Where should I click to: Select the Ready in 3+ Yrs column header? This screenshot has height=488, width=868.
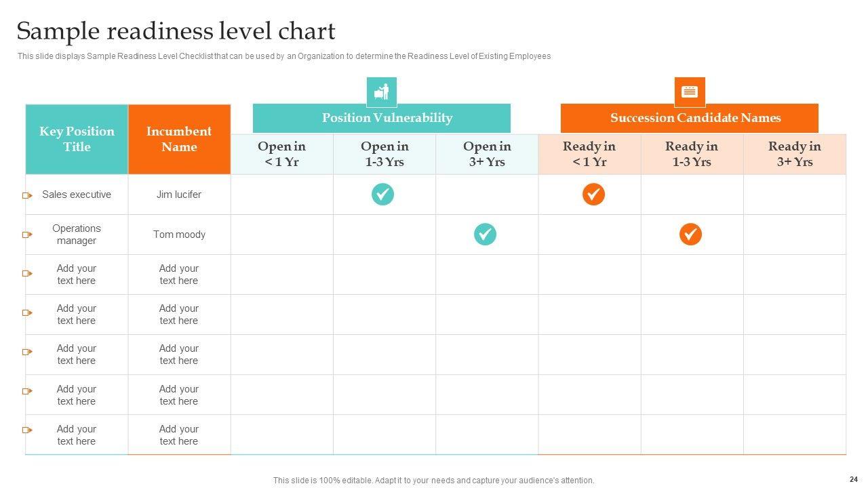click(794, 154)
